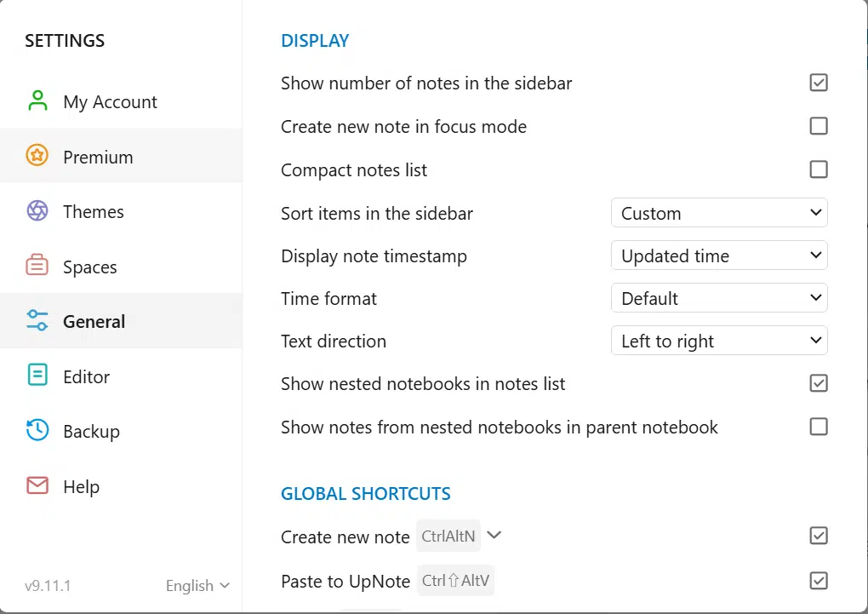Uncheck Show number of notes in sidebar

tap(818, 83)
